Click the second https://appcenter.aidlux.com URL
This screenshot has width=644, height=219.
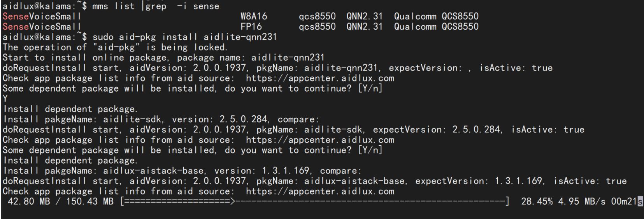point(320,140)
